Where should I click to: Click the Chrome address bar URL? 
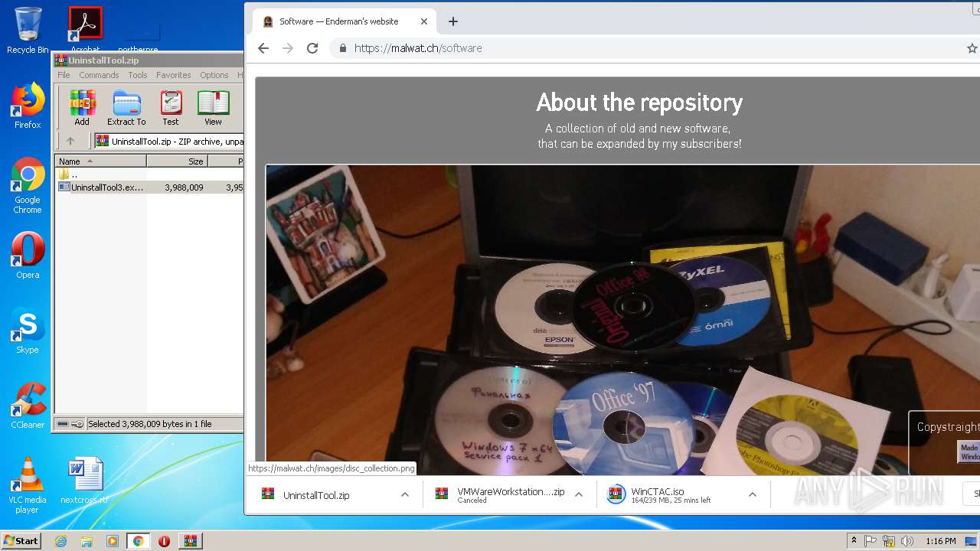(418, 48)
